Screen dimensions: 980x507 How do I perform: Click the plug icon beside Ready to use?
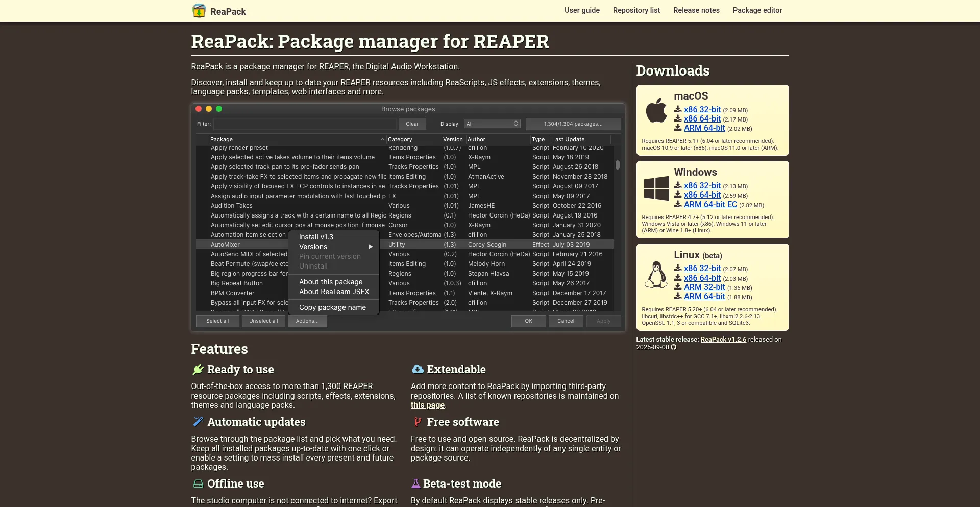pos(198,369)
